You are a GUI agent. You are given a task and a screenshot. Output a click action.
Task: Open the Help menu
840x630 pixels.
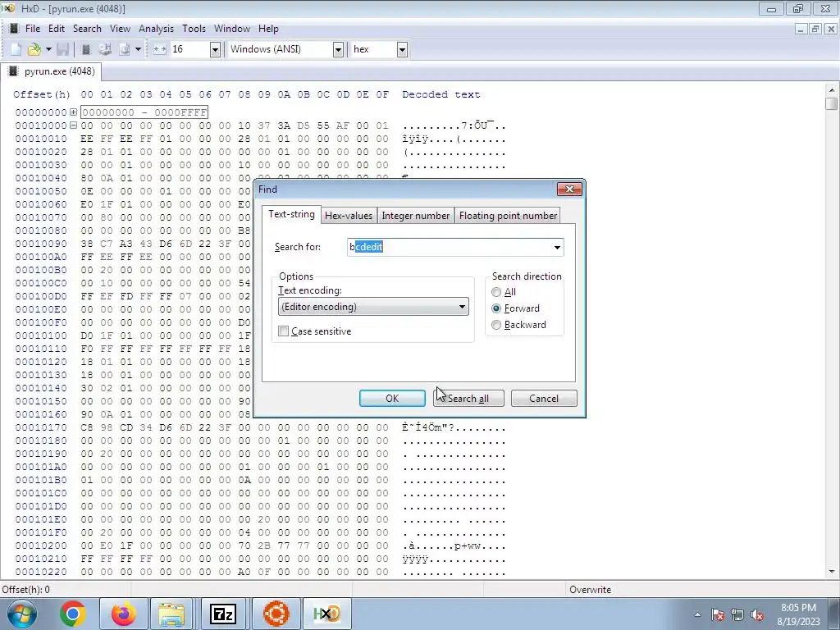click(268, 29)
